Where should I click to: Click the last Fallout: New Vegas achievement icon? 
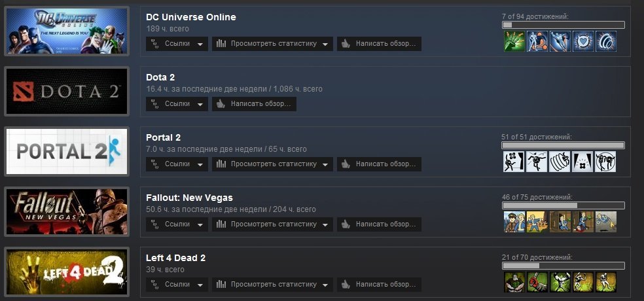(606, 222)
